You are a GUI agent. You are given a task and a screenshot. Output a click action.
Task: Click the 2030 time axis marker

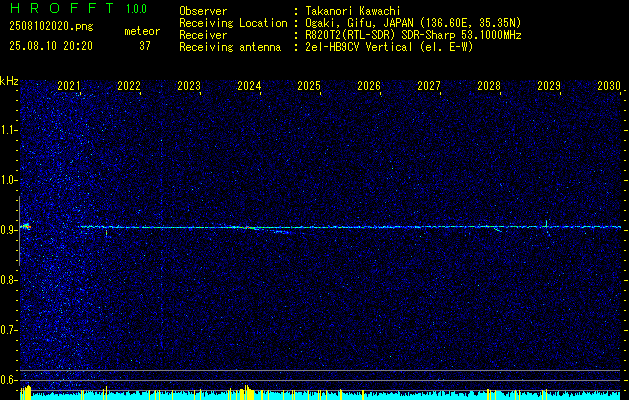pyautogui.click(x=609, y=86)
